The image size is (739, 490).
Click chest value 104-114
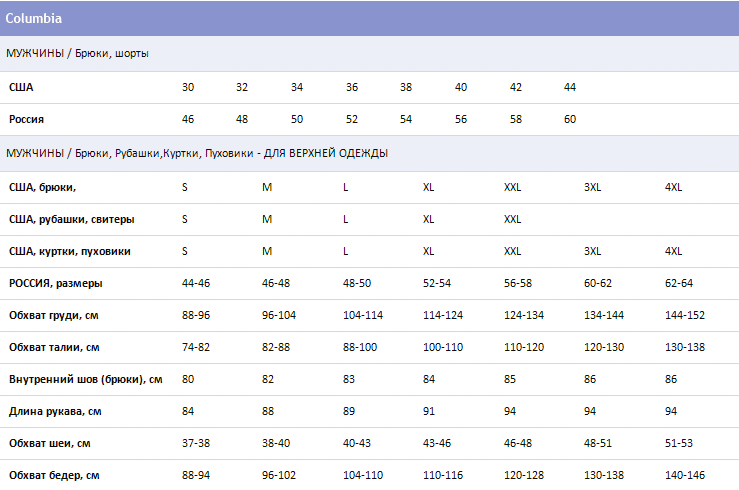[x=363, y=316]
